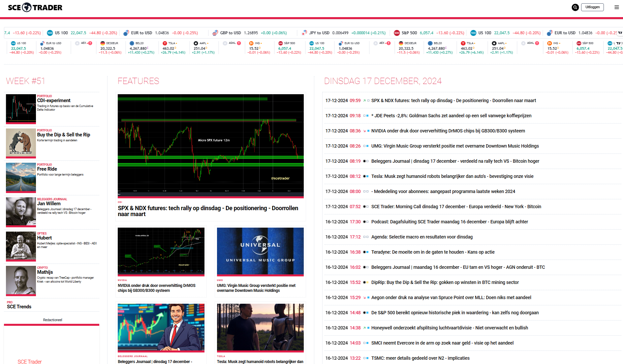Open UMG Virgin Music feature card headline
This screenshot has height=364, width=623.
[256, 288]
